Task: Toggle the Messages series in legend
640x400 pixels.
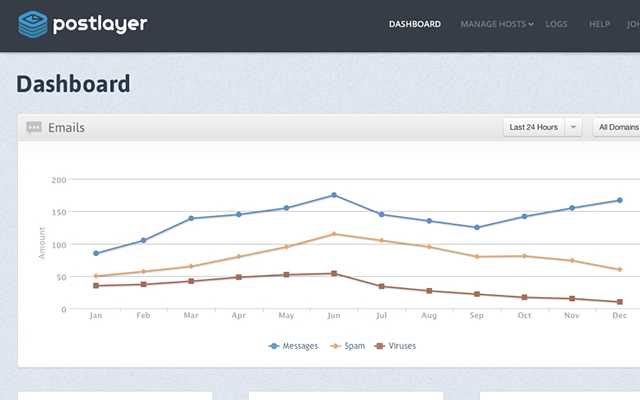Action: 294,346
